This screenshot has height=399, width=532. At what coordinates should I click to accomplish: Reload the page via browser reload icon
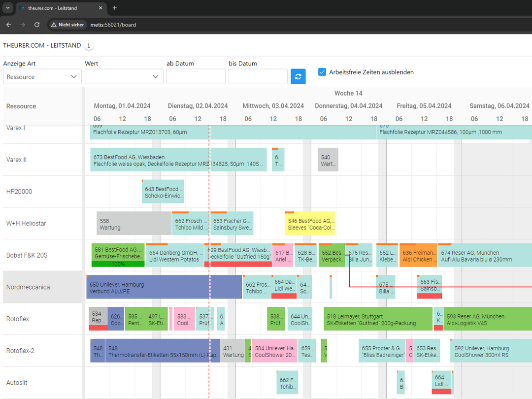(x=37, y=25)
